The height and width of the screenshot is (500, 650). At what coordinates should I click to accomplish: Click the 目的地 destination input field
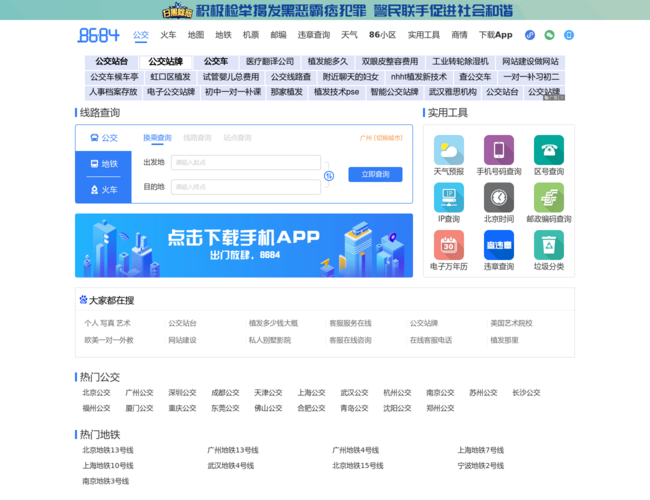pyautogui.click(x=246, y=187)
